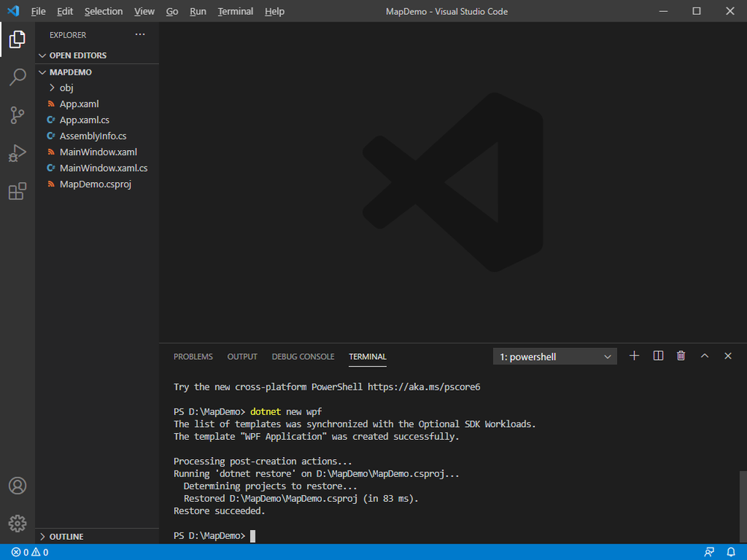Open the powershell terminal selector dropdown
This screenshot has height=560, width=747.
point(555,357)
